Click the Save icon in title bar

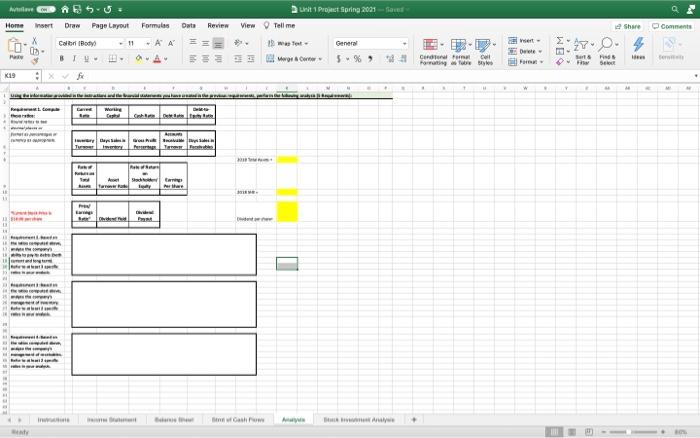(x=77, y=9)
